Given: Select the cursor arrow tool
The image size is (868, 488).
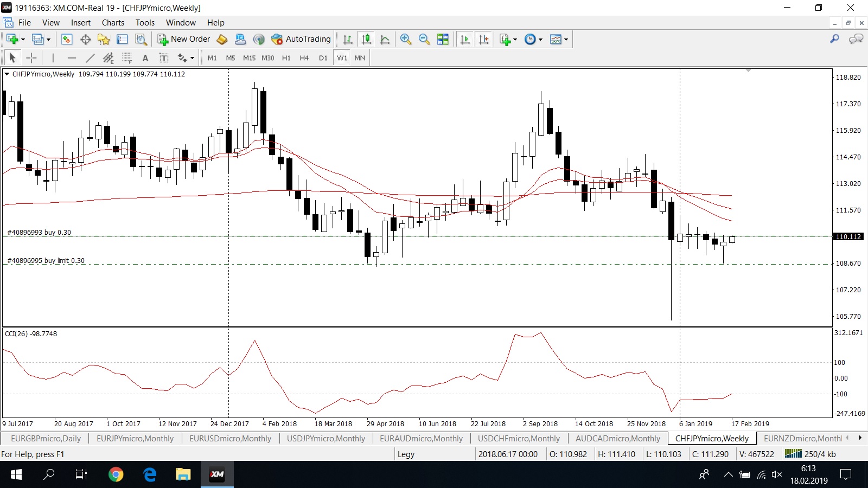Looking at the screenshot, I should tap(12, 57).
